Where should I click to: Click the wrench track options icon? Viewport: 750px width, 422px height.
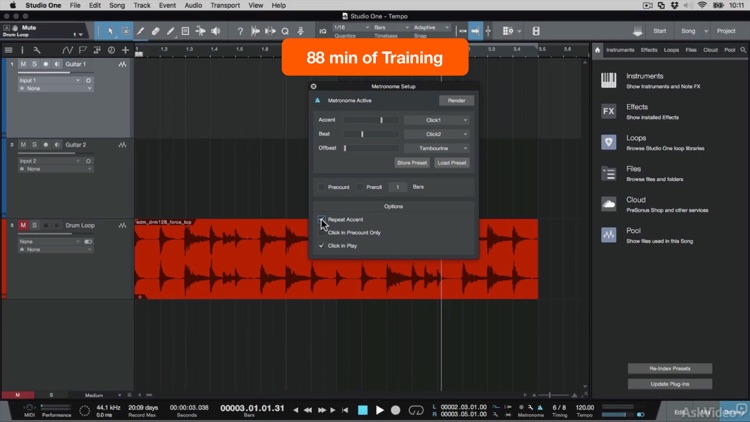pyautogui.click(x=37, y=50)
